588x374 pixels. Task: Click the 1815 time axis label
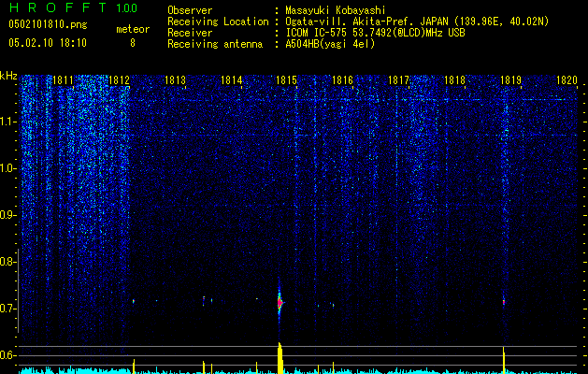click(x=286, y=80)
